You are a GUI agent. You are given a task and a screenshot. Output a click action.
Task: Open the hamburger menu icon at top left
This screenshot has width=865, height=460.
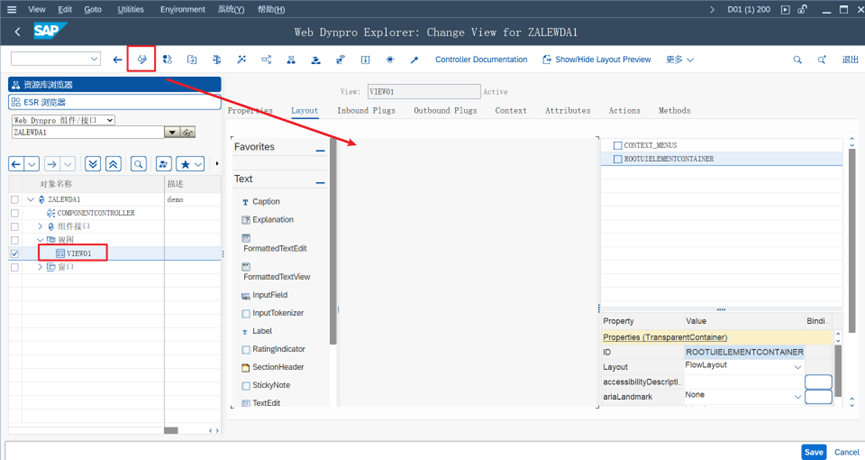[x=12, y=9]
